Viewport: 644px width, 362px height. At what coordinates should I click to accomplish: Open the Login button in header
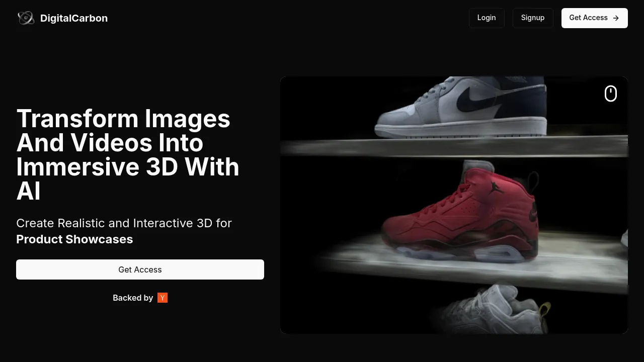pos(487,18)
